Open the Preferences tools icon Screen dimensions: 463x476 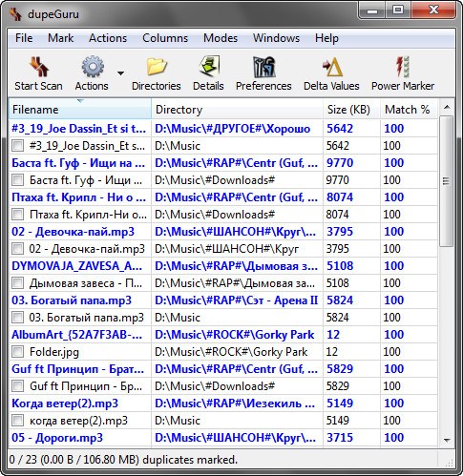[263, 67]
